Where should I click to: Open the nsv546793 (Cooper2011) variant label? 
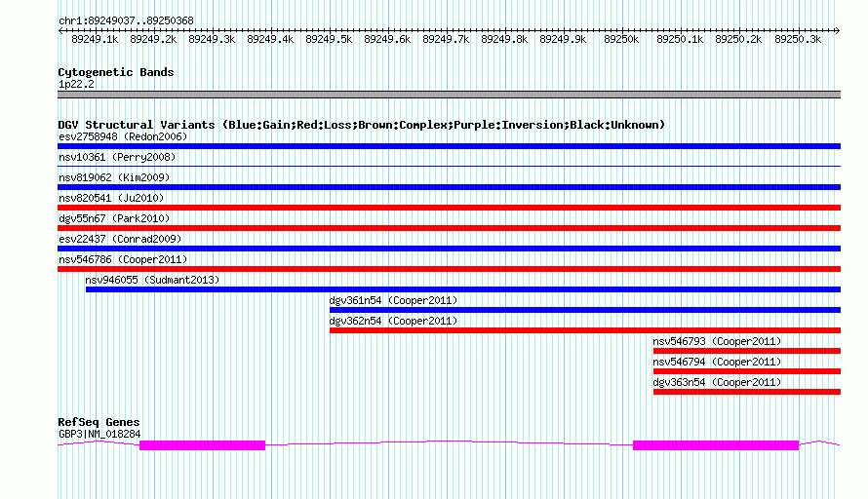[x=717, y=341]
